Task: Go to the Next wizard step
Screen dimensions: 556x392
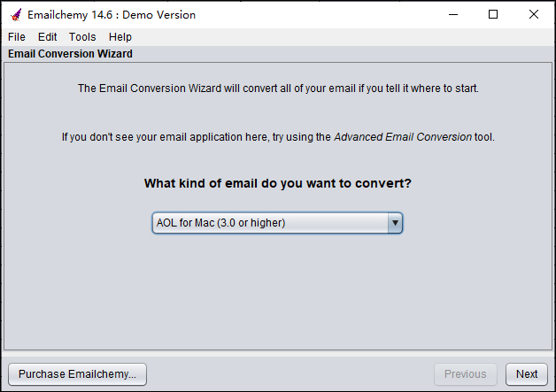Action: 527,374
